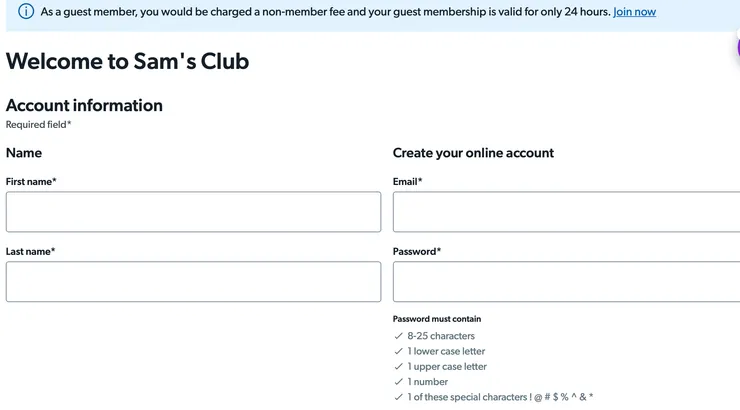The image size is (740, 410).
Task: Click the Welcome to Sam's Club heading
Action: (x=127, y=61)
